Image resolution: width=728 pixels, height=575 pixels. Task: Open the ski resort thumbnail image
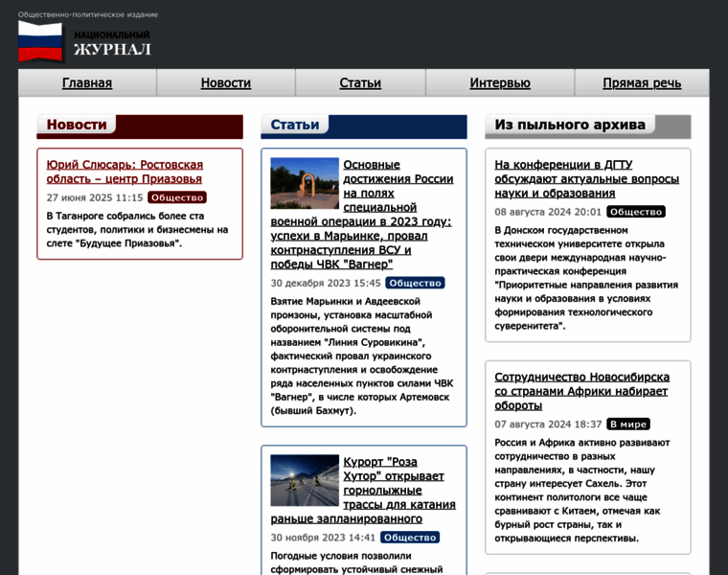305,480
